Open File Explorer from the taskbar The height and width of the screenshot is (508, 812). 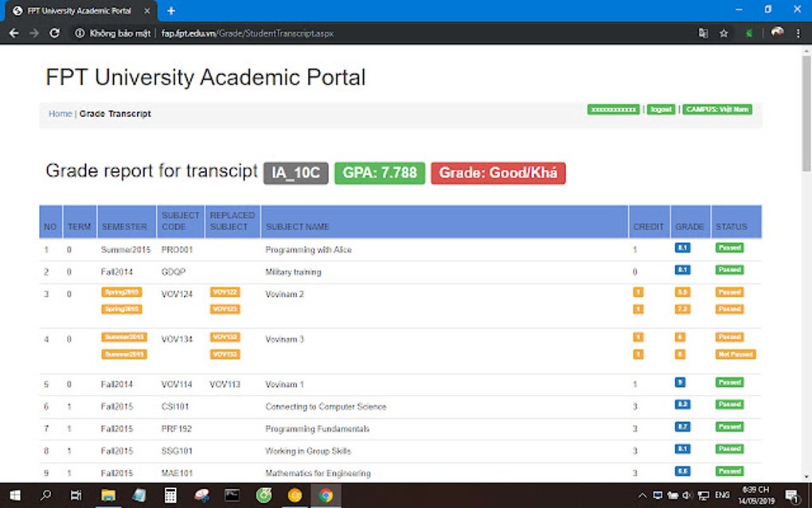click(107, 494)
